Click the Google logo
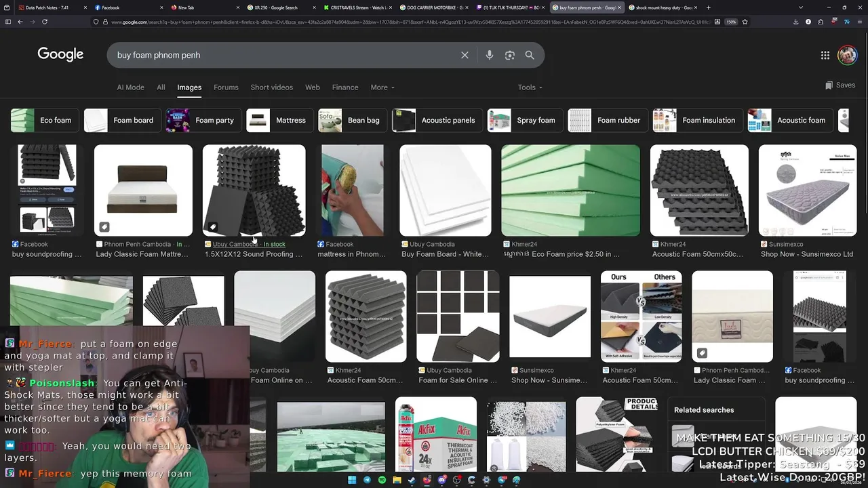The width and height of the screenshot is (868, 488). pos(60,54)
